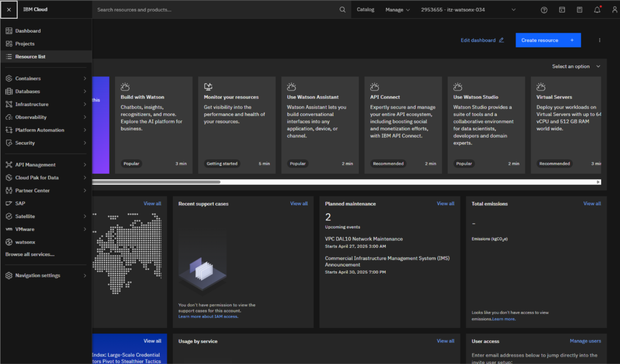Open the API Connect card
Viewport: 620px width, 364px height.
[x=403, y=125]
